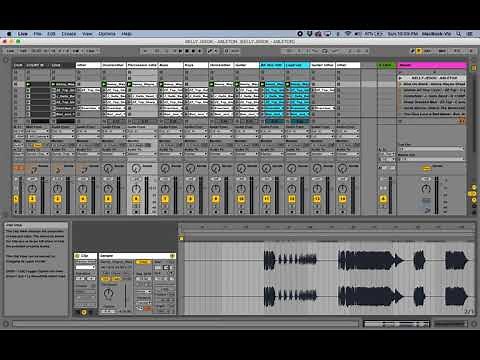Click the Play button in the transport
The width and height of the screenshot is (480, 360).
point(181,51)
